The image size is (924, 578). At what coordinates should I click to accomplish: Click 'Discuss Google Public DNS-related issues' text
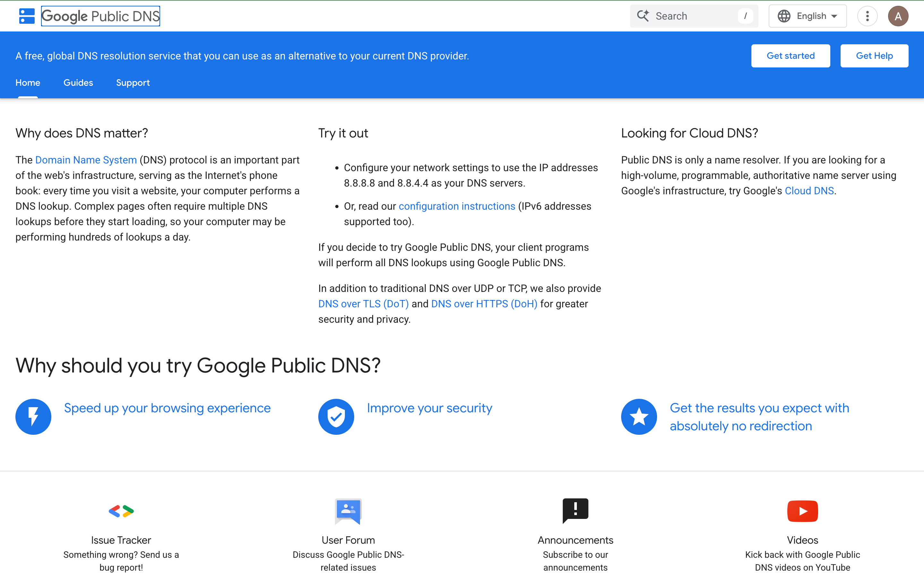pyautogui.click(x=348, y=561)
